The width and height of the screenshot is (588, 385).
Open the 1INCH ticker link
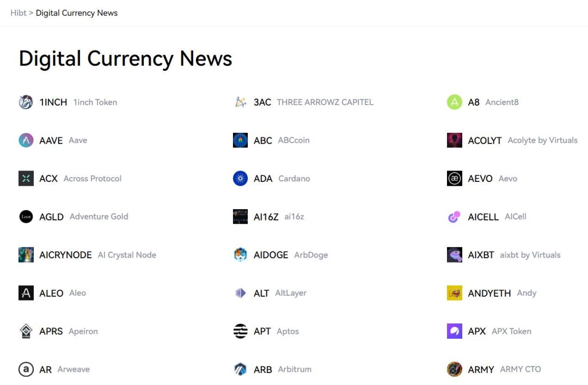pos(53,102)
